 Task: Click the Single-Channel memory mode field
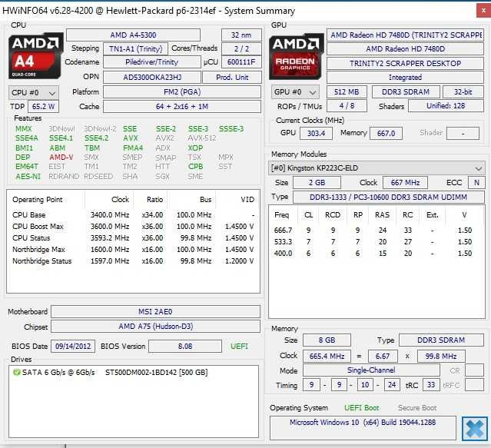coord(371,370)
